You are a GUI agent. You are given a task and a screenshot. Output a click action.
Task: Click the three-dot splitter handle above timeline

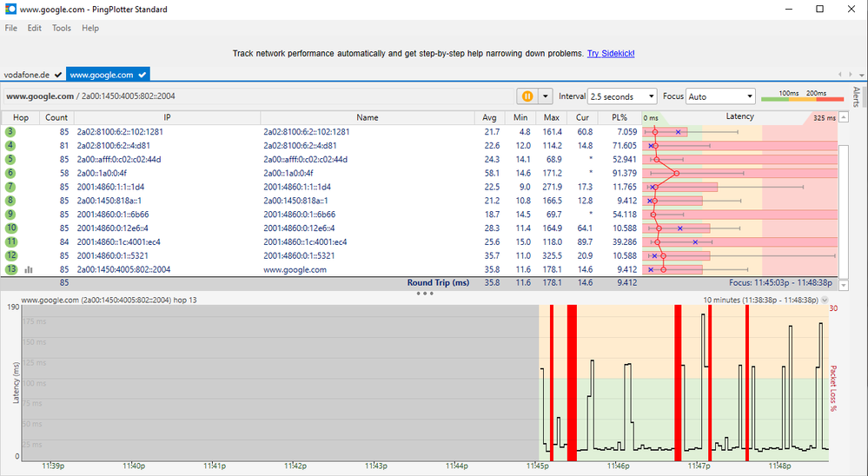click(x=425, y=294)
